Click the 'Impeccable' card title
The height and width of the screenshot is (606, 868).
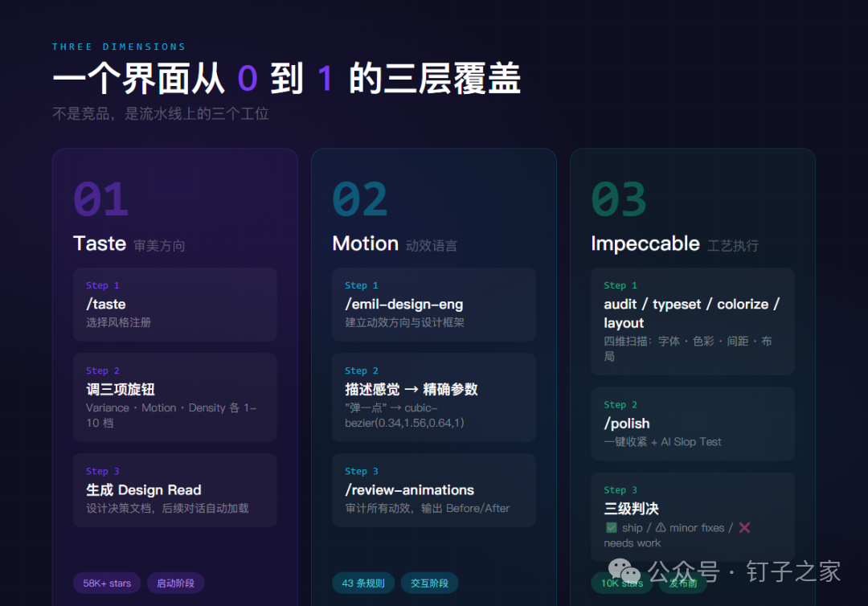click(645, 244)
